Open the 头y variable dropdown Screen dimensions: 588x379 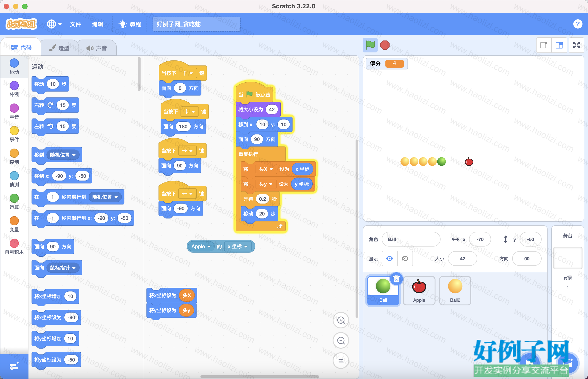click(266, 184)
